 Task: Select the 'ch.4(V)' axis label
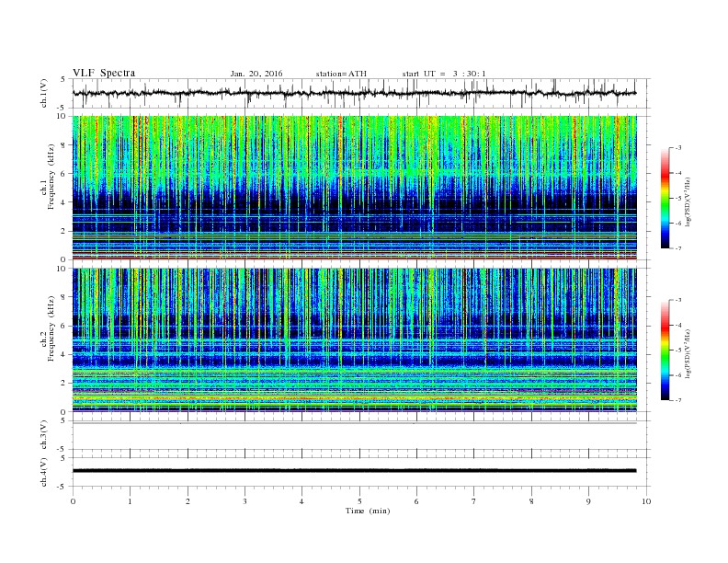44,472
